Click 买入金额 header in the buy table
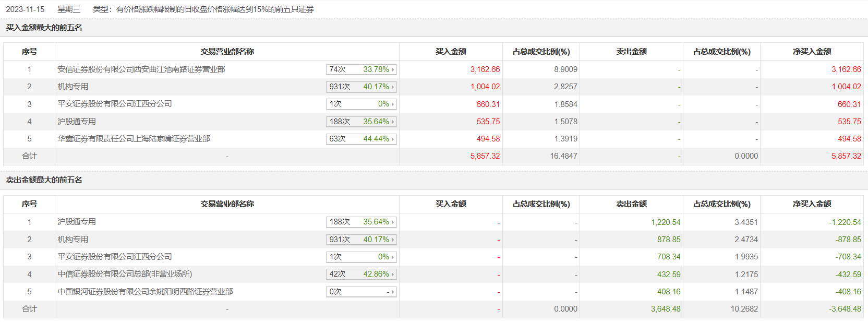 pyautogui.click(x=451, y=52)
